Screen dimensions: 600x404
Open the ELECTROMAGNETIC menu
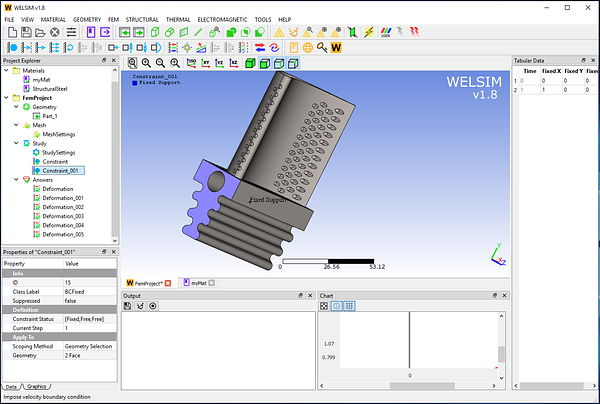coord(222,20)
